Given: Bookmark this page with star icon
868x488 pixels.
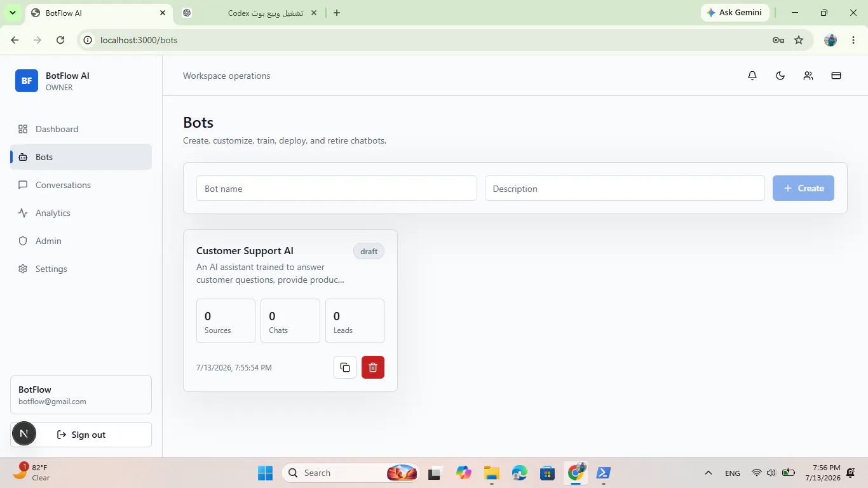Looking at the screenshot, I should [x=799, y=40].
